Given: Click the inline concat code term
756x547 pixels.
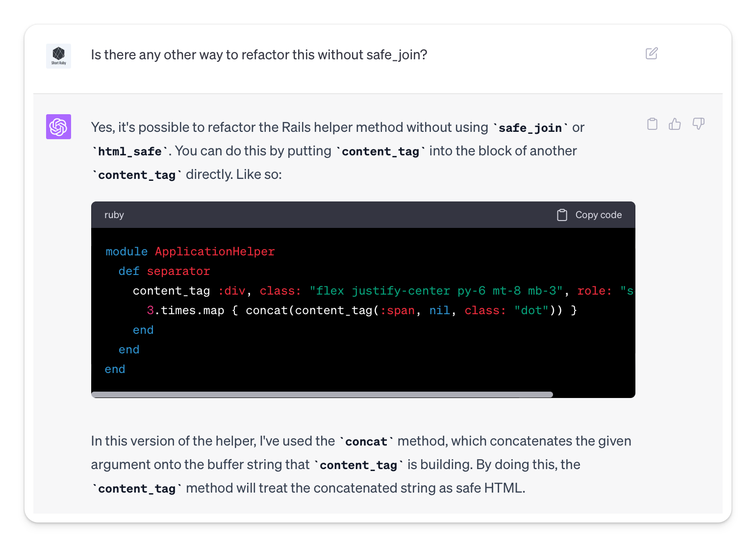Looking at the screenshot, I should click(366, 442).
